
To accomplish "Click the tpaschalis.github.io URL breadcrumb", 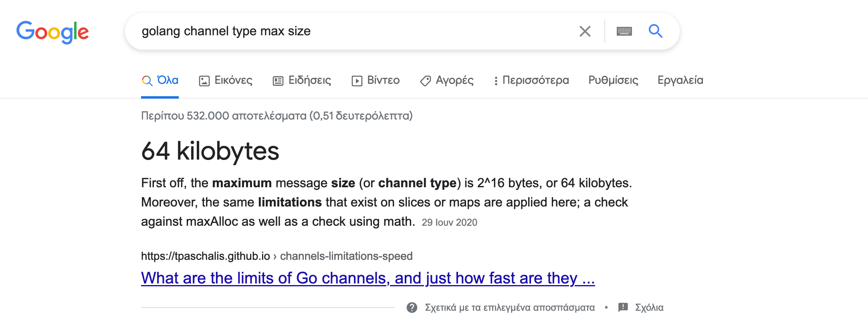I will tap(277, 256).
